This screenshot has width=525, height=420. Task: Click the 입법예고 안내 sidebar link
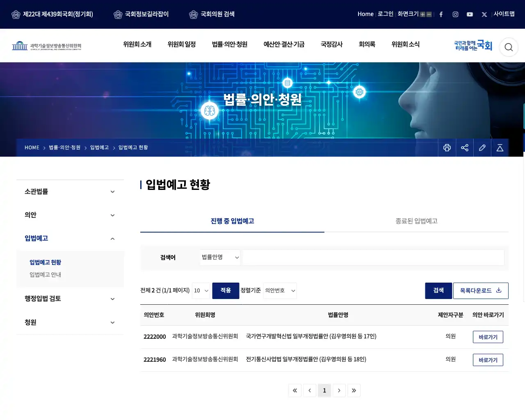(45, 275)
